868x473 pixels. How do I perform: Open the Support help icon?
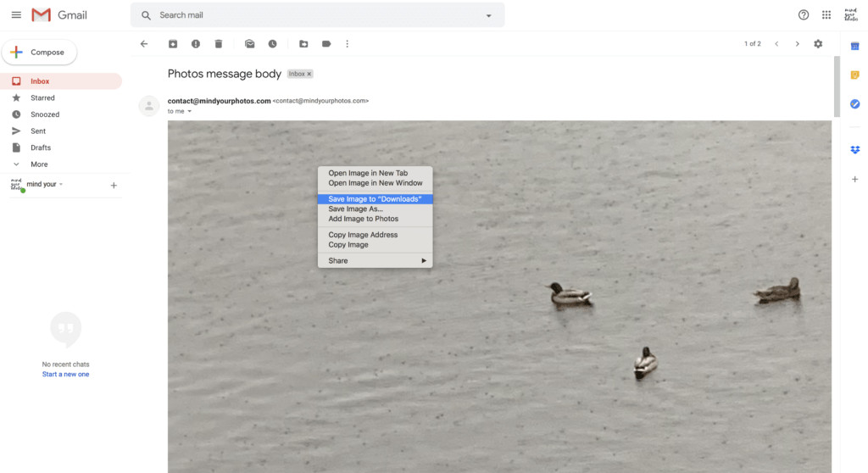click(804, 15)
